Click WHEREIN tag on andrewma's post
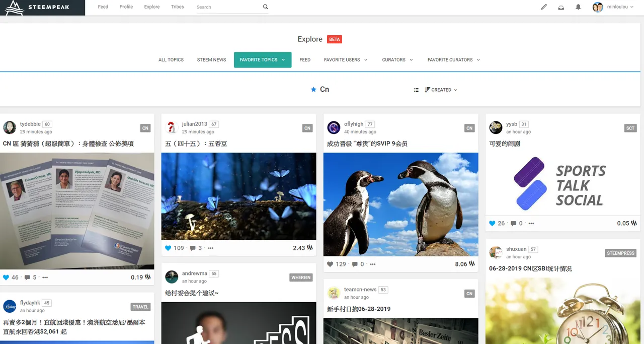Image resolution: width=644 pixels, height=344 pixels. pos(301,278)
